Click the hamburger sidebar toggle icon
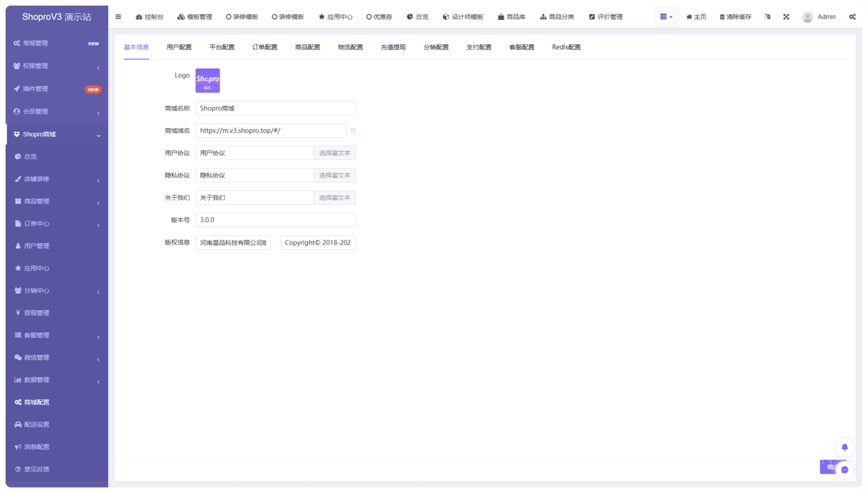The image size is (868, 493). pyautogui.click(x=118, y=17)
